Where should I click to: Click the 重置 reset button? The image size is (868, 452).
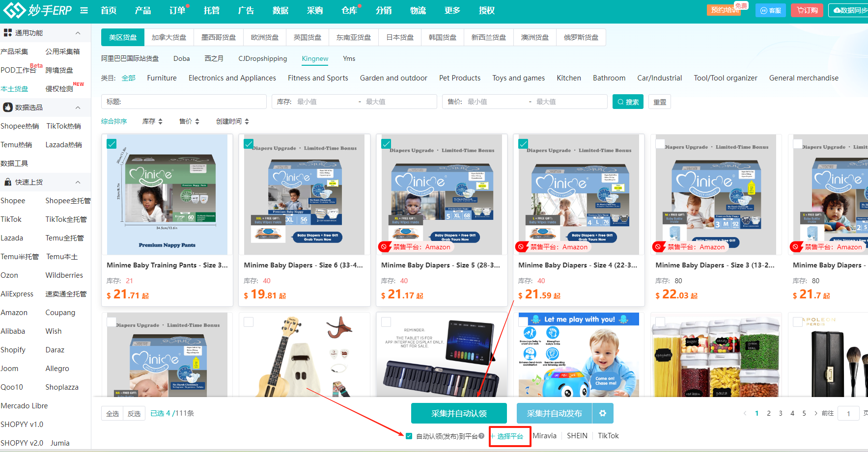[660, 102]
